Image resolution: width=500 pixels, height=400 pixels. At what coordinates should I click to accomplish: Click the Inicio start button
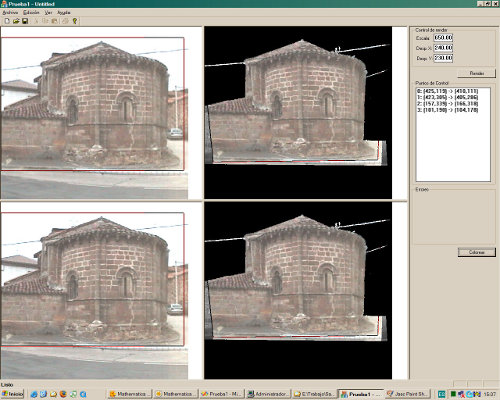coord(12,394)
